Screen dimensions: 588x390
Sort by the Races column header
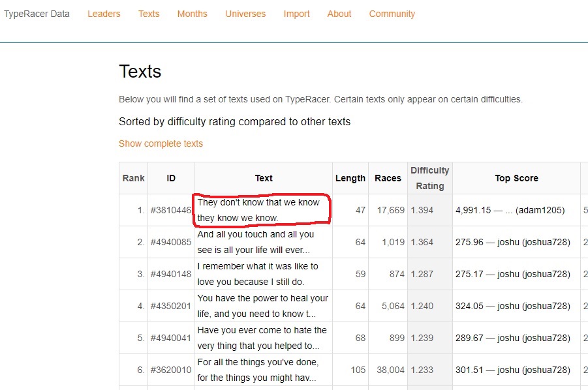(x=388, y=178)
